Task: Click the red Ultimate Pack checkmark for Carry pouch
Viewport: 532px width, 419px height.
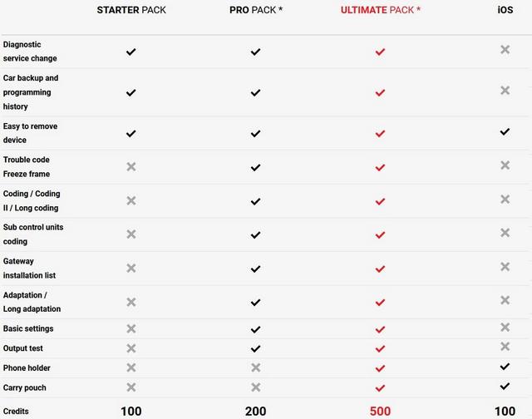Action: tap(380, 387)
